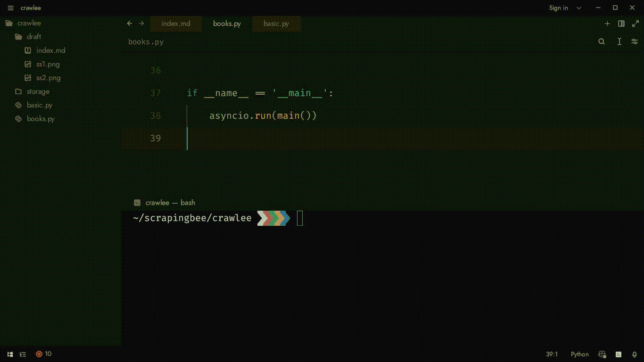Click the plus icon to add new tab
Screen dimensions: 644x362
pos(607,24)
